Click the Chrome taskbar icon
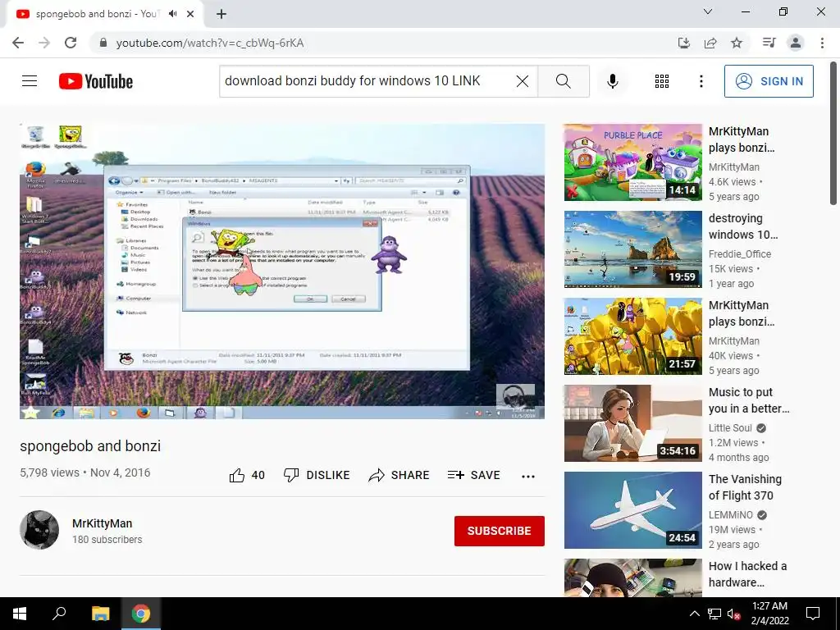 pyautogui.click(x=141, y=614)
